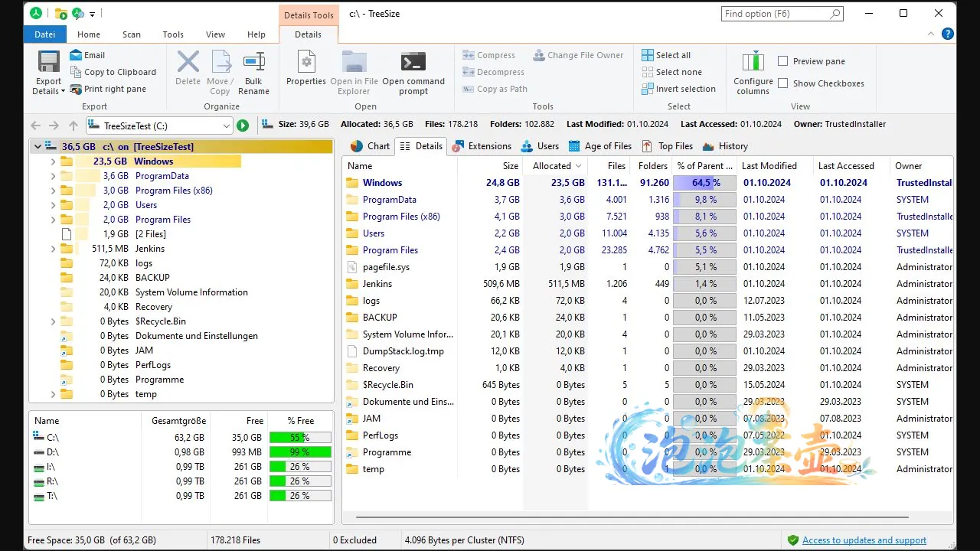Click Select all items
This screenshot has height=551, width=980.
point(666,55)
